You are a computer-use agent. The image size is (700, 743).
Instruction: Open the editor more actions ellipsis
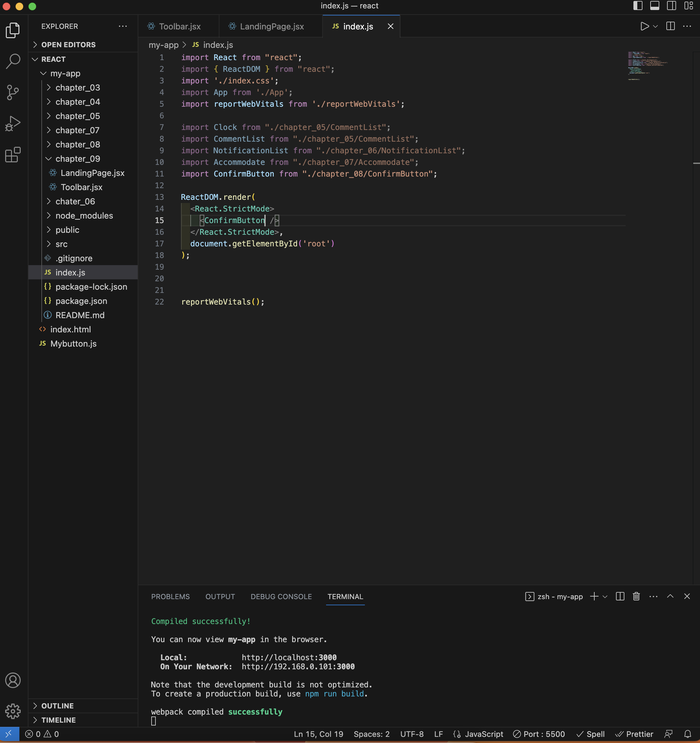[687, 26]
